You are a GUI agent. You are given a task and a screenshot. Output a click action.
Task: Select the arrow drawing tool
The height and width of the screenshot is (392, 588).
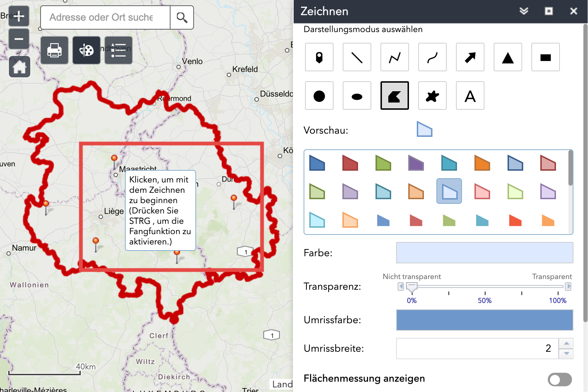coord(470,57)
